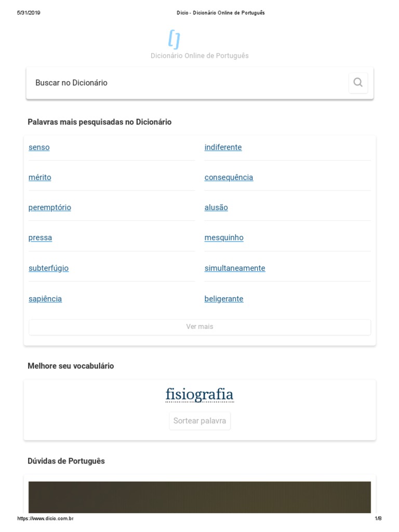
Task: Open the sapiência definition link
Action: click(45, 299)
